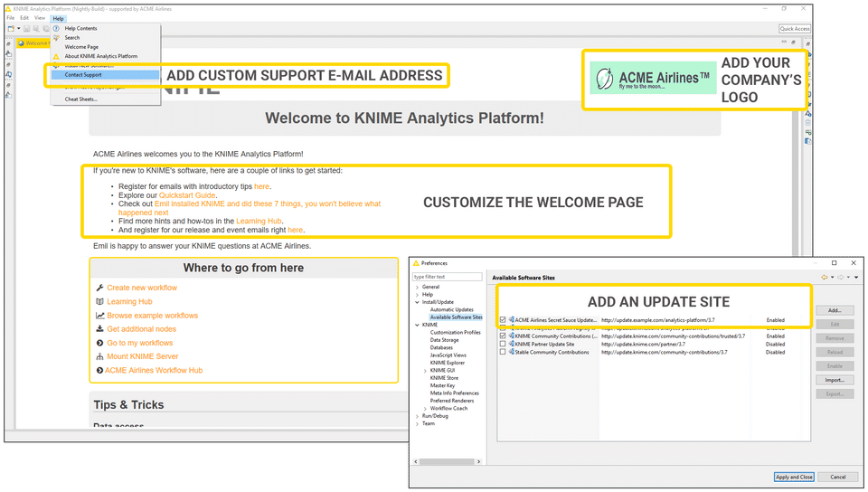Select Databases in preferences tree
The height and width of the screenshot is (492, 868).
[441, 348]
